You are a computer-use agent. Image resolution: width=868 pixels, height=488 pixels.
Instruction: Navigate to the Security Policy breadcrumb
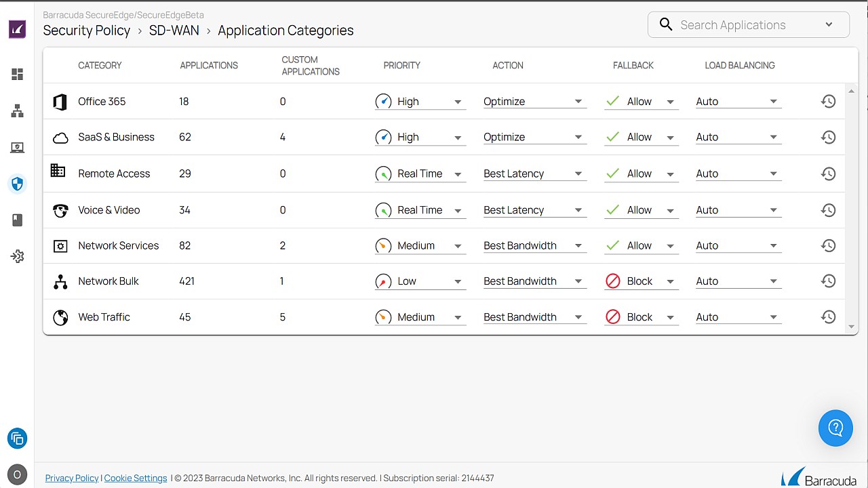click(x=86, y=30)
